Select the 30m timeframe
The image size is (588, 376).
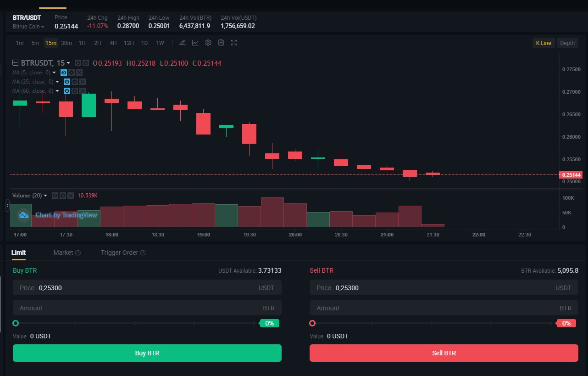(67, 43)
